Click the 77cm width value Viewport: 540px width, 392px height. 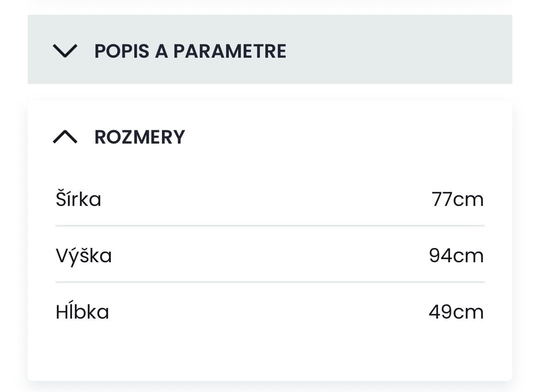(x=457, y=199)
